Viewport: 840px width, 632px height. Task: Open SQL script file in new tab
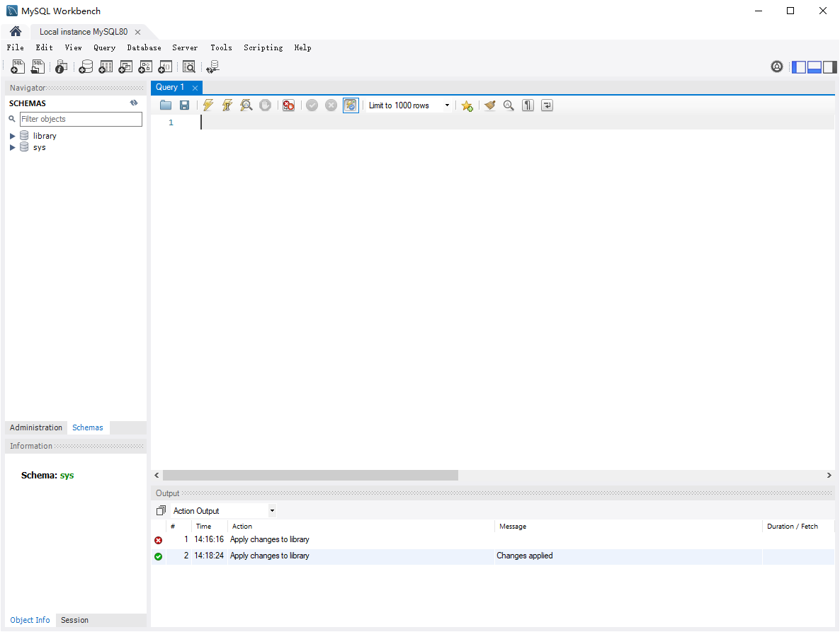38,67
